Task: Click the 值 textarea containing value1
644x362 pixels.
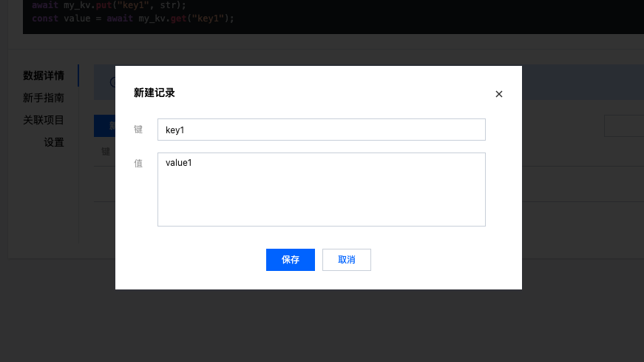Action: pyautogui.click(x=321, y=190)
